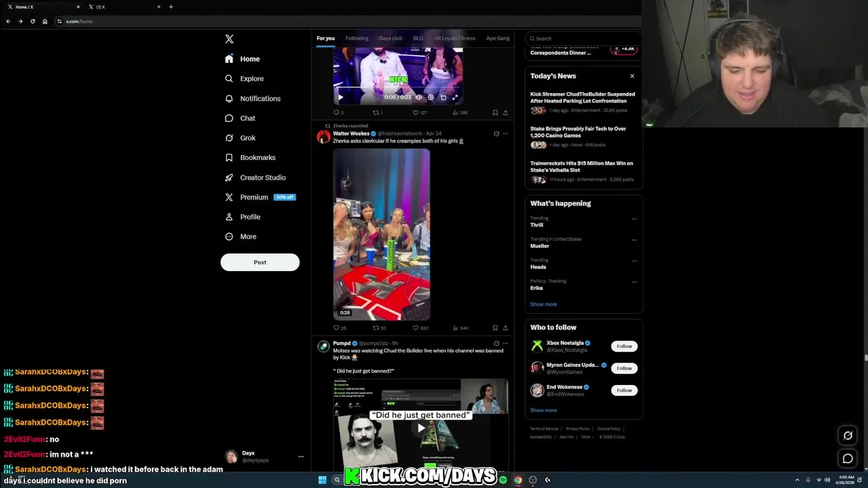Share the Walter Weekes post
868x488 pixels.
(505, 328)
